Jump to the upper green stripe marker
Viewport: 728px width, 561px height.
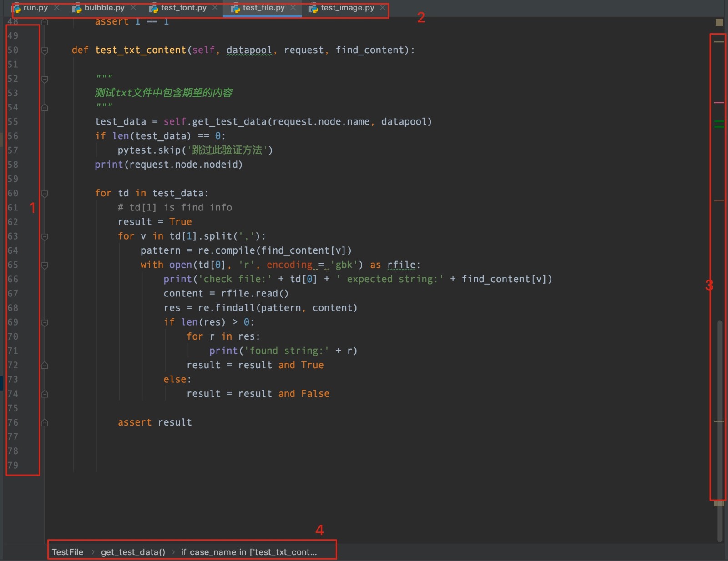[x=719, y=121]
